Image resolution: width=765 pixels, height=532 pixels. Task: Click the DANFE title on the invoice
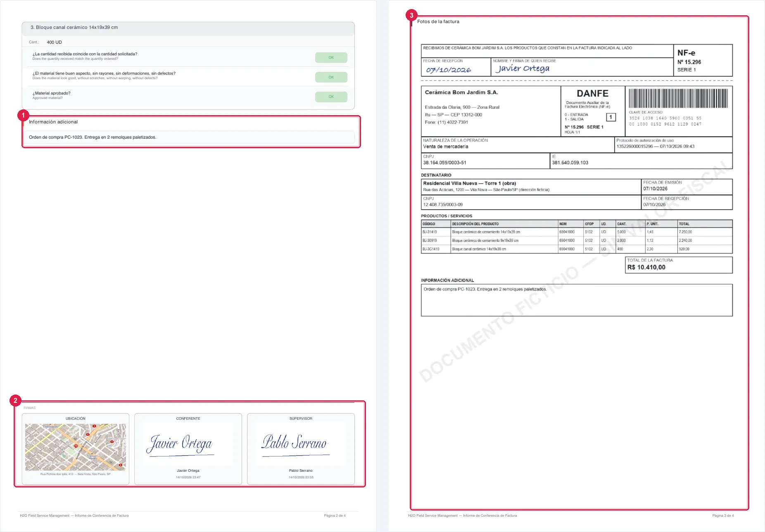(x=592, y=94)
